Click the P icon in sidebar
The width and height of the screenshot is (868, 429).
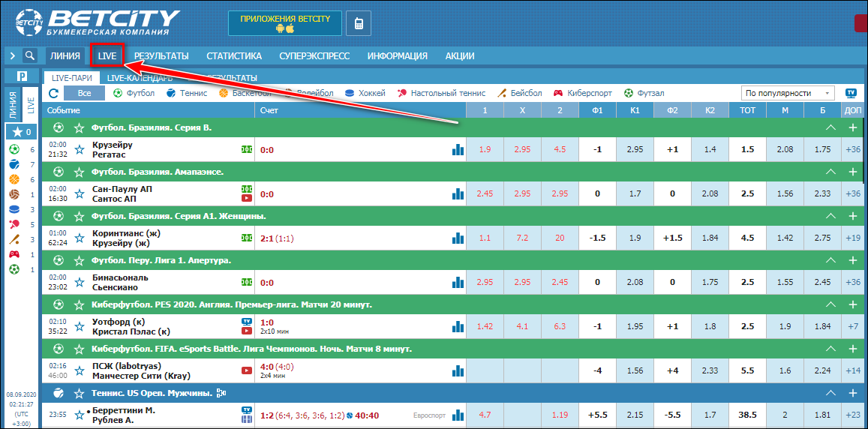point(22,76)
